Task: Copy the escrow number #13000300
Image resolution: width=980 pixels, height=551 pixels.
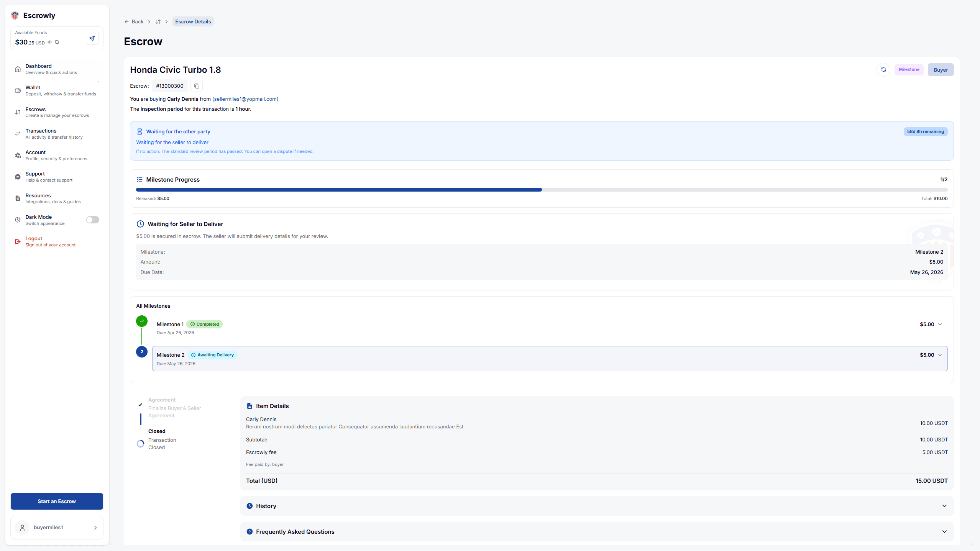Action: click(x=197, y=86)
